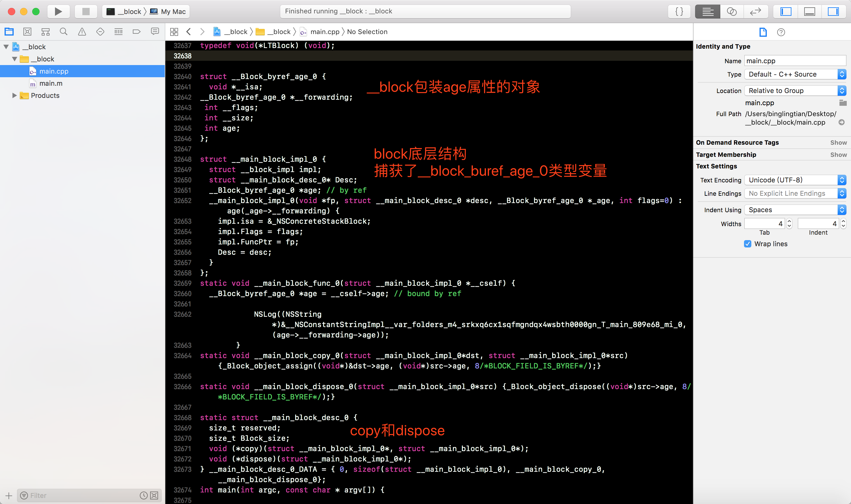Show the report navigator
Image resolution: width=851 pixels, height=504 pixels.
tap(155, 32)
